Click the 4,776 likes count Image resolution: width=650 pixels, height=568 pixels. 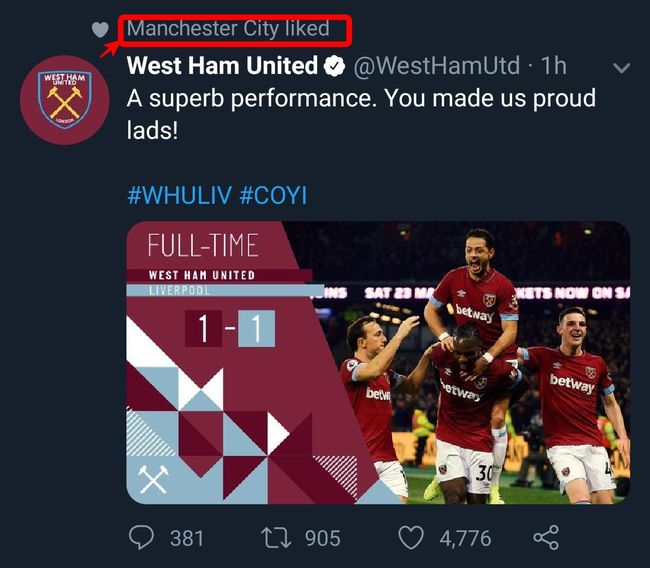point(465,538)
